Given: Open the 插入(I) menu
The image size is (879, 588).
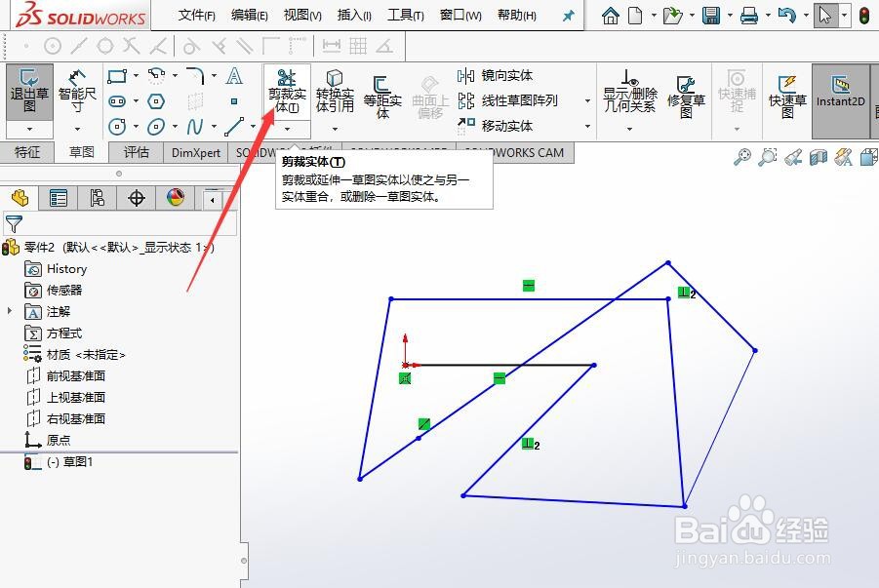Looking at the screenshot, I should [x=354, y=16].
